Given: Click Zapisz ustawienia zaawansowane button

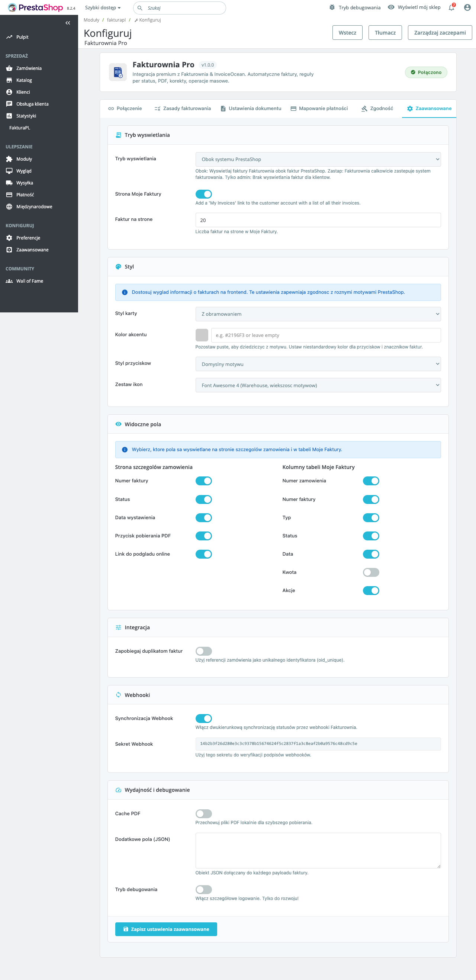Looking at the screenshot, I should pyautogui.click(x=166, y=929).
